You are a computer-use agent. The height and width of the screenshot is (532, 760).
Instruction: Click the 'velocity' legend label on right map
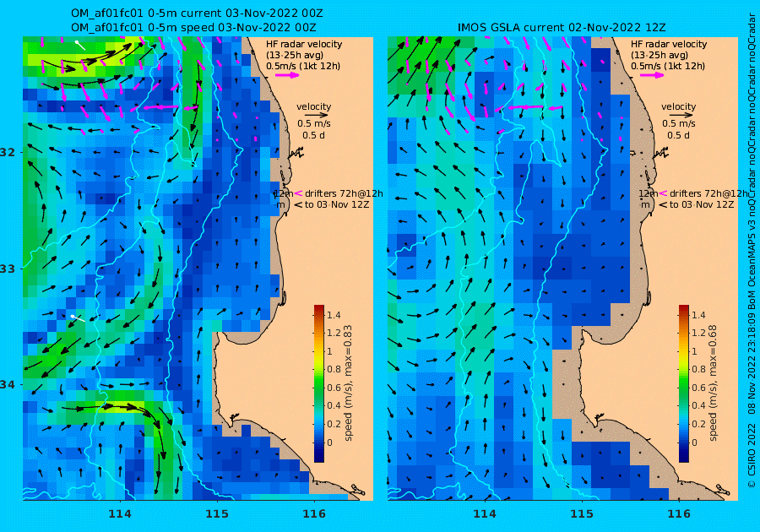point(678,106)
